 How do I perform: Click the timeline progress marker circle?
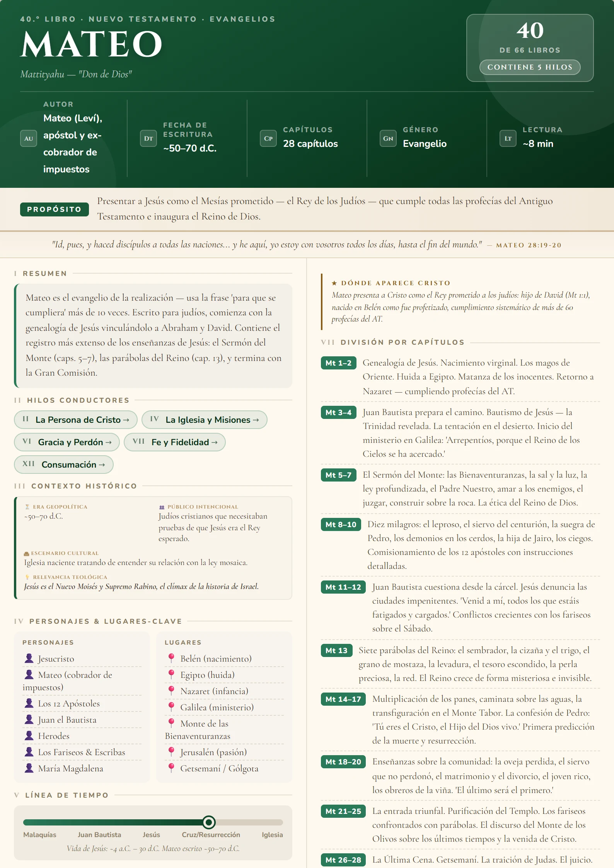[x=209, y=822]
